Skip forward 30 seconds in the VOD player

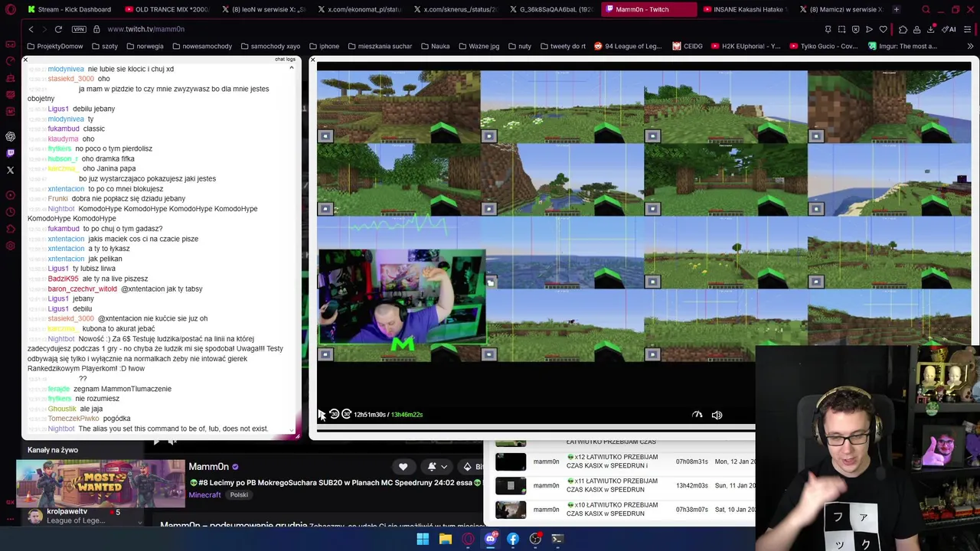(x=346, y=414)
